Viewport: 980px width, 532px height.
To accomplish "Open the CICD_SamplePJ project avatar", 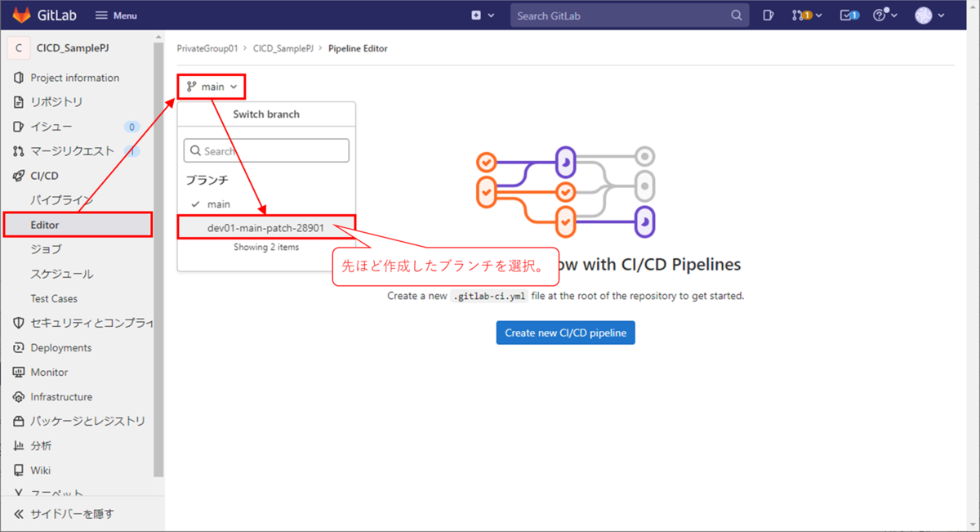I will click(19, 48).
